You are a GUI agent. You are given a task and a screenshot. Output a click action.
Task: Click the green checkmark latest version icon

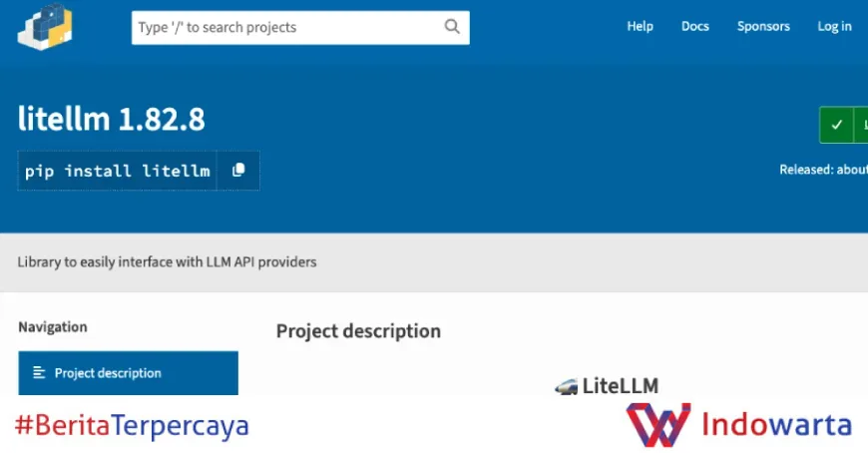tap(836, 125)
